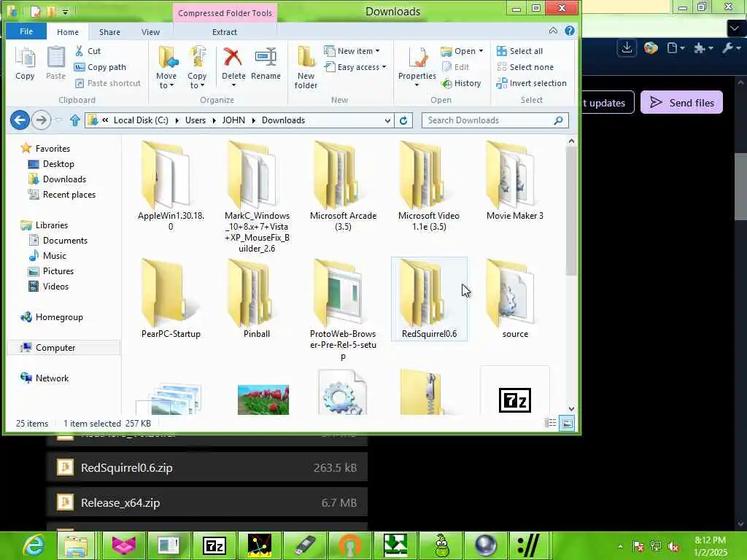Expand the address bar history dropdown
747x560 pixels.
(x=387, y=120)
